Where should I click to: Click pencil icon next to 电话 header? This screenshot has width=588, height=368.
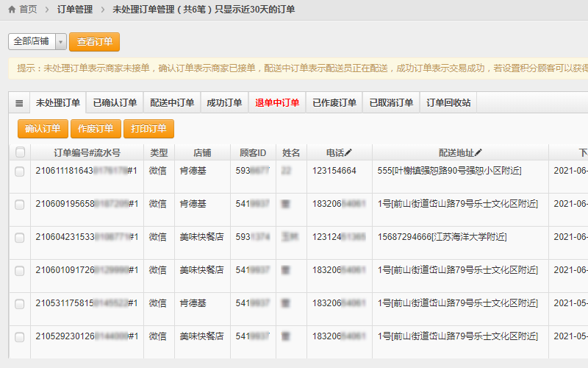click(349, 152)
